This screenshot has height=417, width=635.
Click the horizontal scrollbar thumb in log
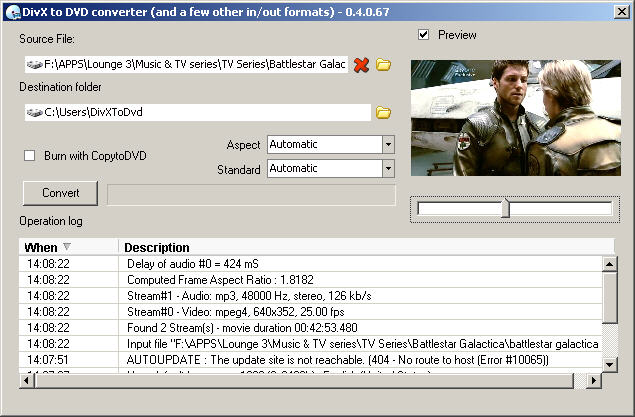[x=304, y=381]
